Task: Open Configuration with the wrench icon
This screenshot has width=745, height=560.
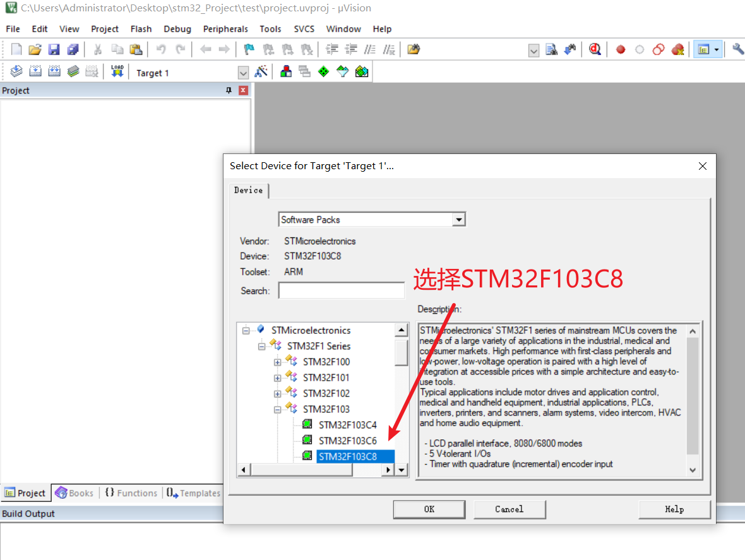Action: click(x=737, y=49)
